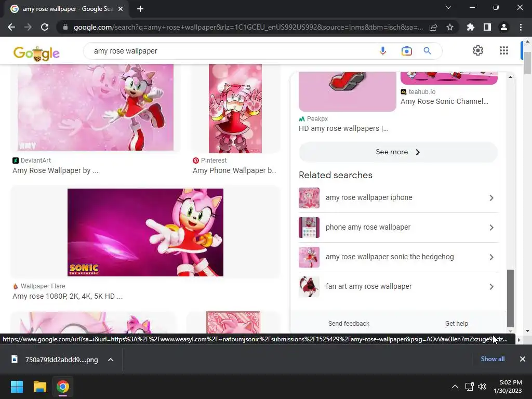Image resolution: width=532 pixels, height=399 pixels.
Task: Open the Wallpaper Flare Sonic image
Action: (x=145, y=232)
